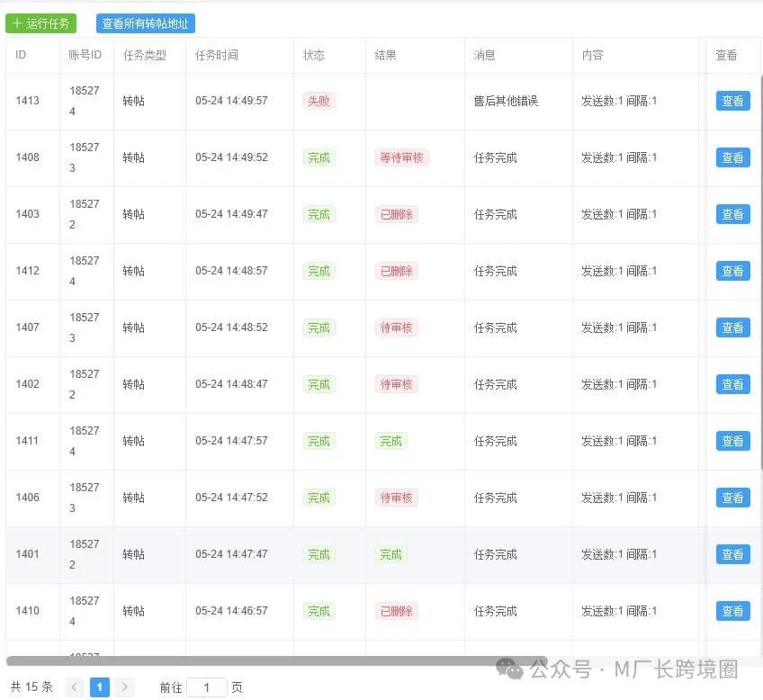The image size is (763, 700).
Task: Select page 1 in pagination
Action: coord(100,687)
